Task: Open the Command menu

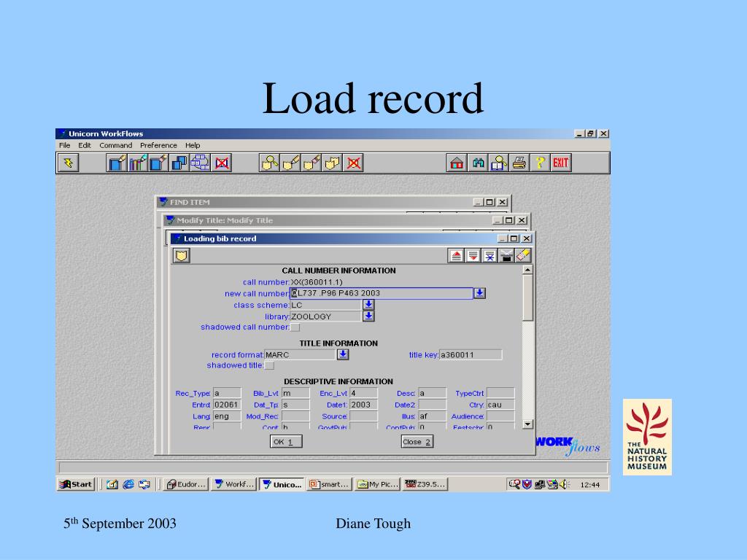Action: pyautogui.click(x=116, y=145)
